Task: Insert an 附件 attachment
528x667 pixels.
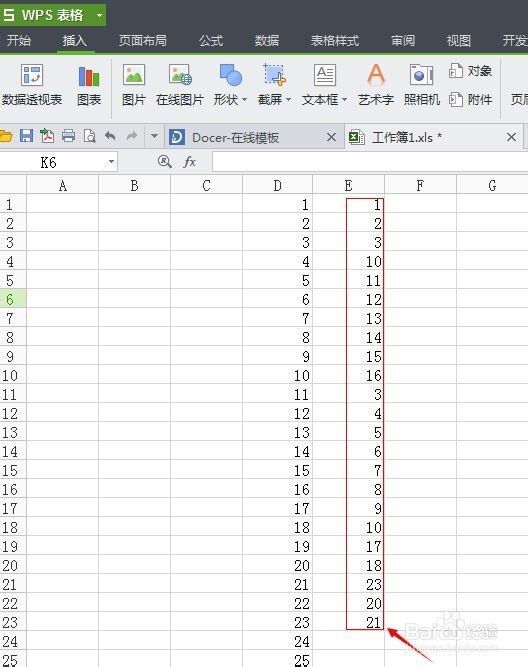Action: [471, 100]
